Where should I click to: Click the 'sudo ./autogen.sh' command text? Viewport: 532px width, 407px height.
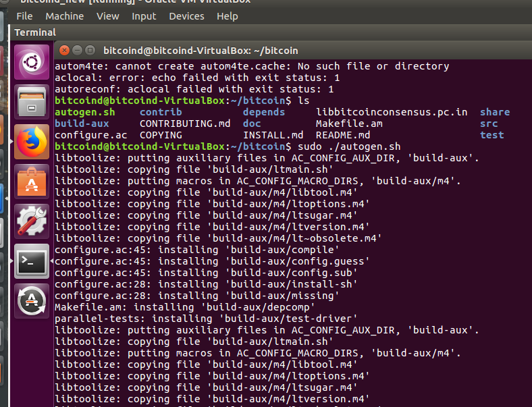coord(349,146)
